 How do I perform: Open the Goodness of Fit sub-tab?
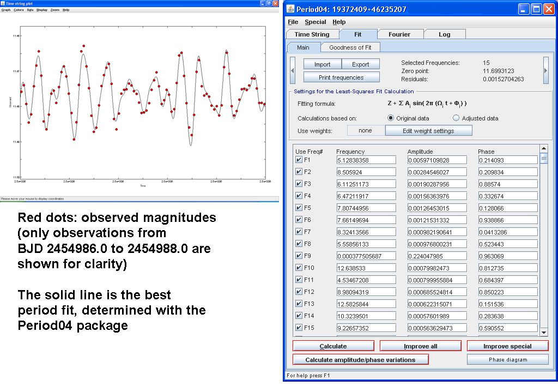coord(350,47)
